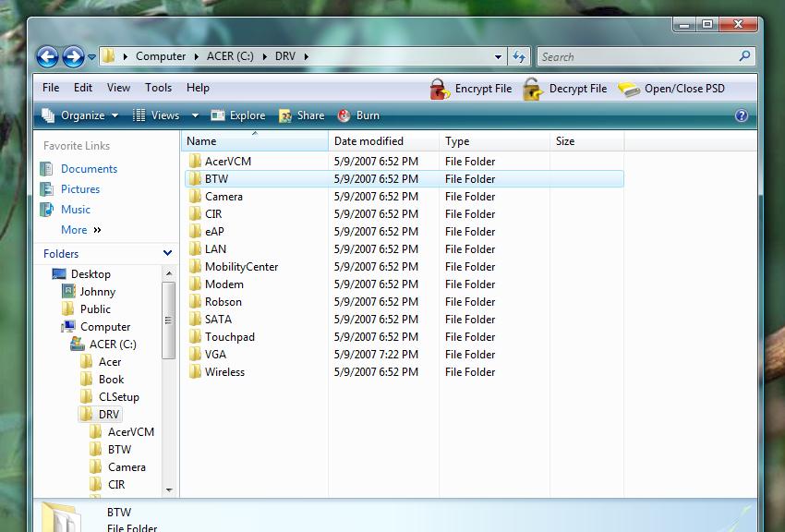785x532 pixels.
Task: Open the Pictures favorite link
Action: click(80, 189)
